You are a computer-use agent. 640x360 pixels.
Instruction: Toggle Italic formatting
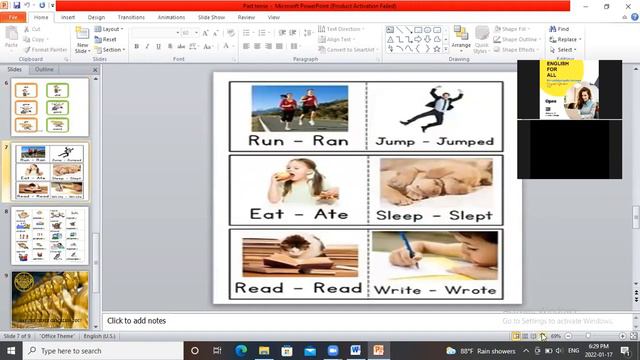[x=147, y=47]
